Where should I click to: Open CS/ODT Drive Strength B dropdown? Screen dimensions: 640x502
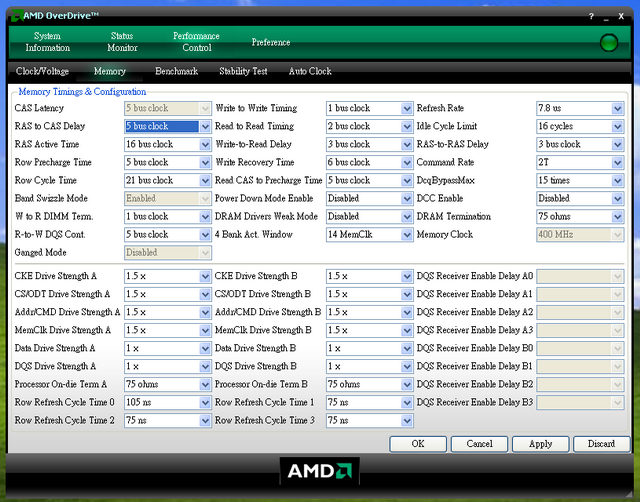[x=369, y=294]
